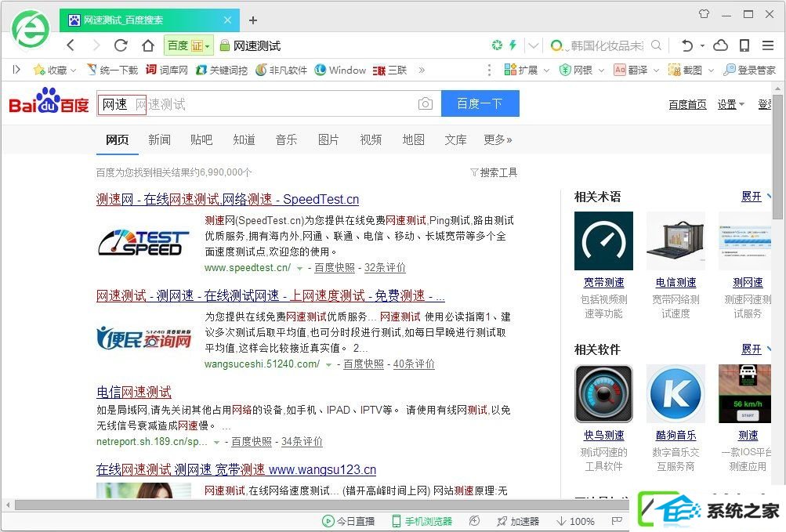Click the undo closed-tab arrow icon
This screenshot has height=532, width=786.
(x=687, y=45)
